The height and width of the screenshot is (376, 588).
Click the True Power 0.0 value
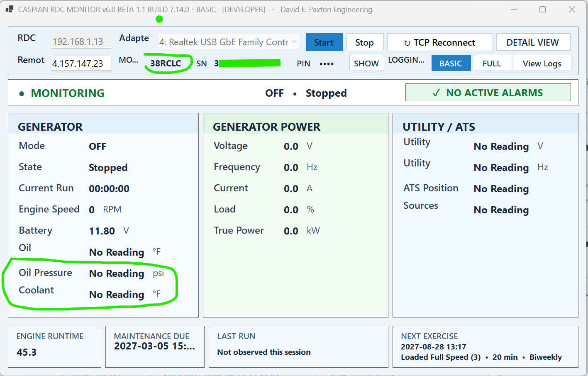(x=291, y=231)
